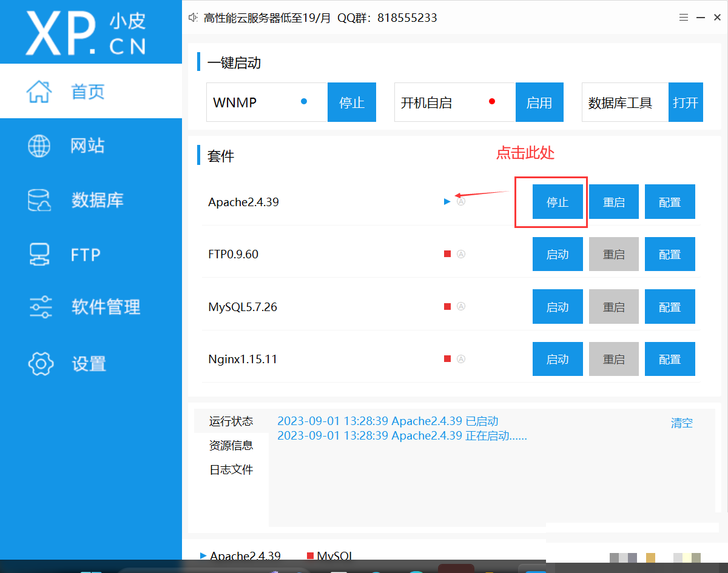
Task: Start FTP0.9.60 with its 启动 button
Action: pos(558,254)
